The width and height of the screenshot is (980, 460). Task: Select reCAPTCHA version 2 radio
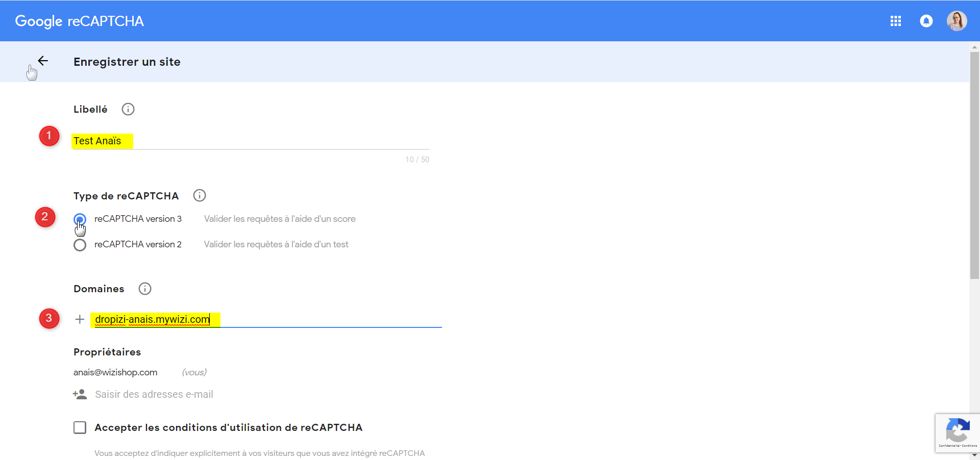click(80, 245)
